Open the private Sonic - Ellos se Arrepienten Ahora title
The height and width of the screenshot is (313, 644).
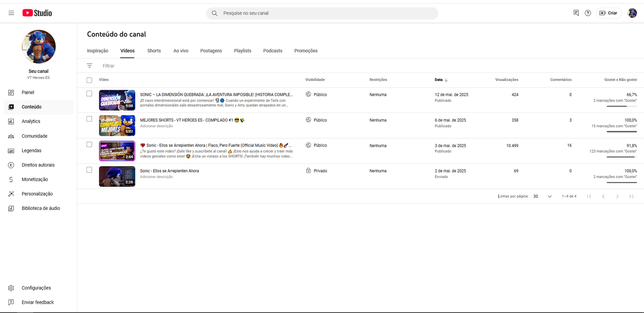coord(169,171)
